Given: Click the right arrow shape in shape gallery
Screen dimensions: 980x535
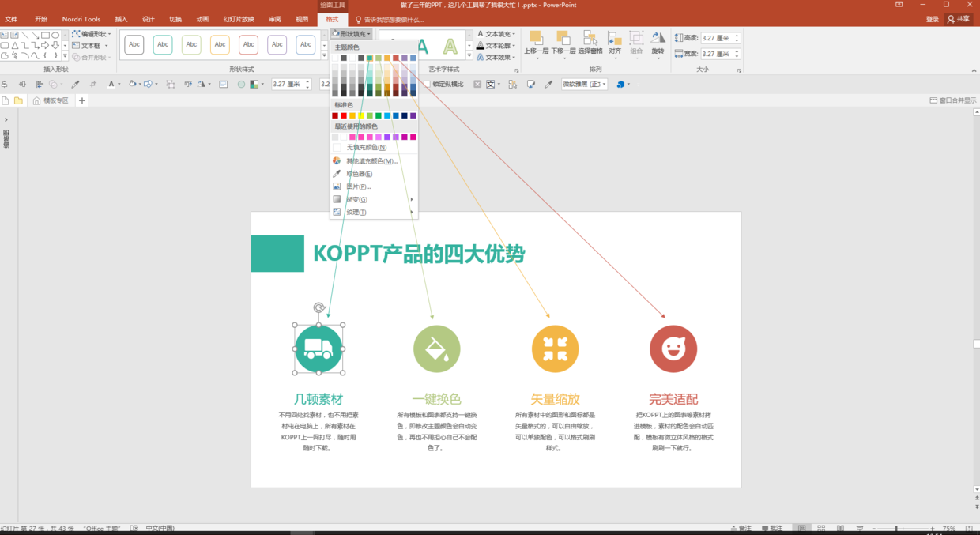Looking at the screenshot, I should tap(45, 45).
